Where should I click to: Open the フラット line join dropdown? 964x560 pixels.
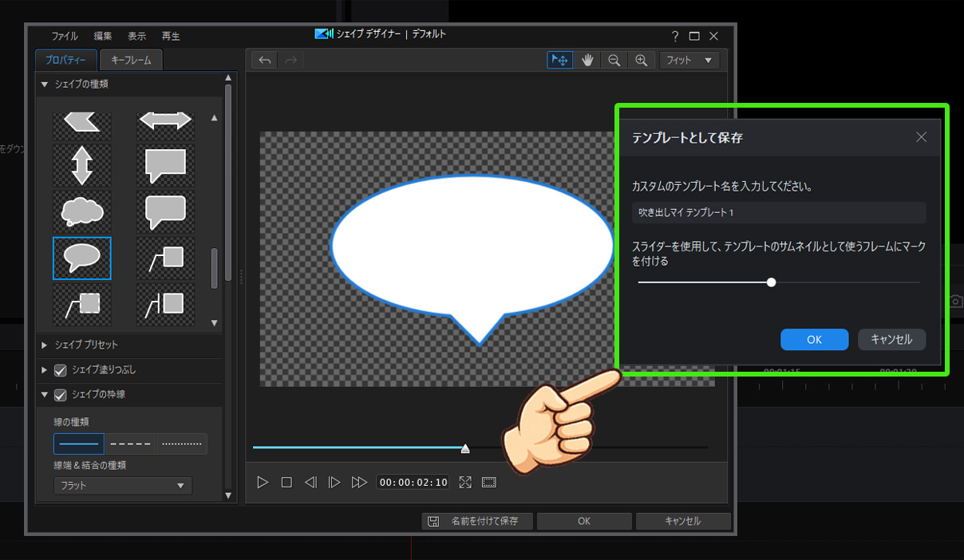pos(121,485)
